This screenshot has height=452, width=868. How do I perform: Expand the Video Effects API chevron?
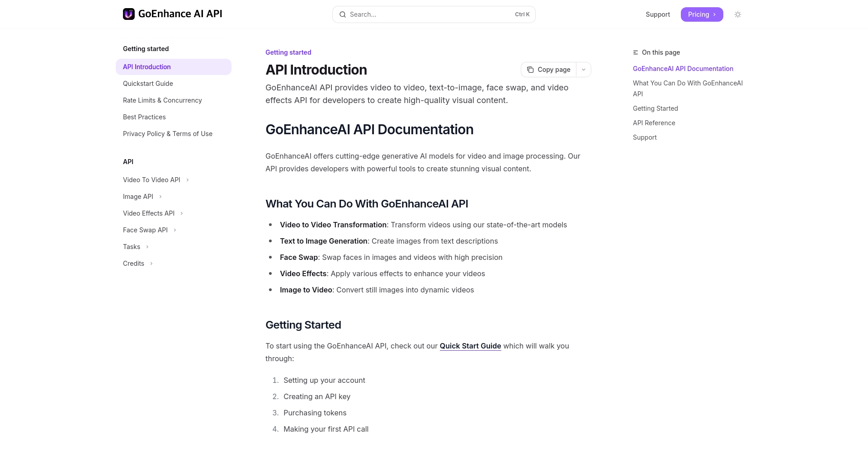[x=182, y=213]
